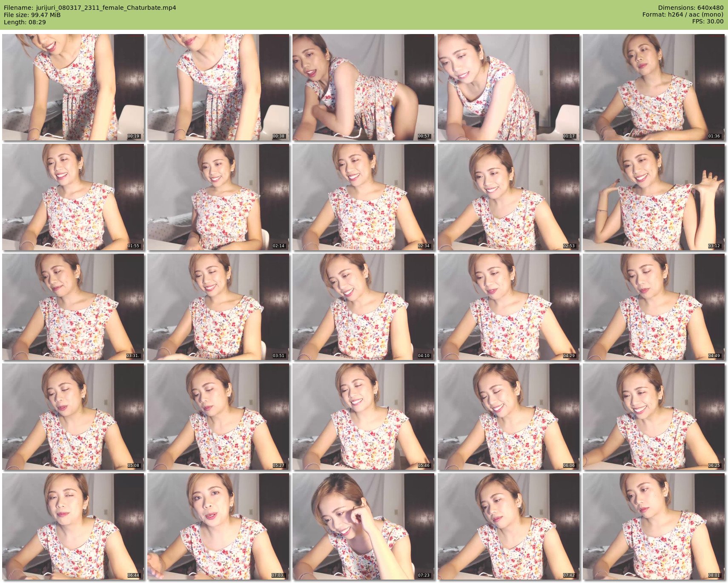Select the frame stamped 04:29
728x583 pixels.
[x=509, y=307]
